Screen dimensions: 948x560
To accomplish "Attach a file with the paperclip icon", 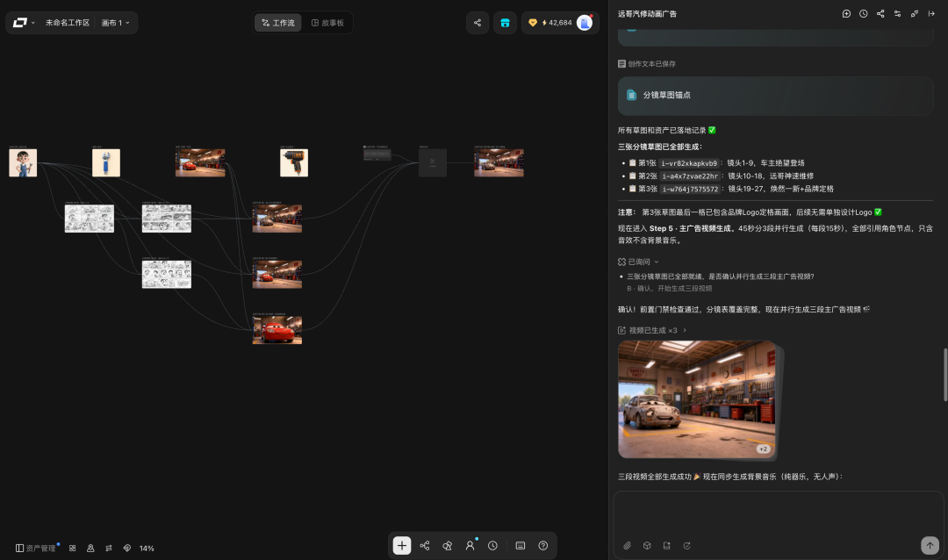I will coord(627,545).
